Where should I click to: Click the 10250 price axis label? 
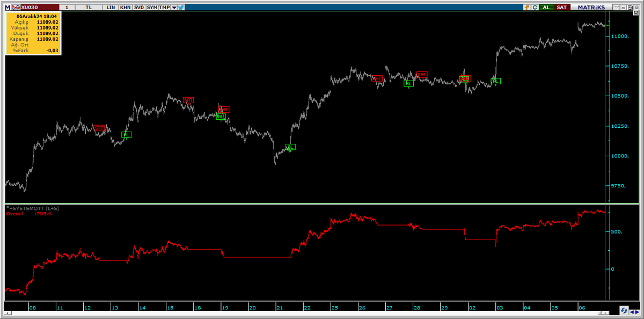click(619, 126)
